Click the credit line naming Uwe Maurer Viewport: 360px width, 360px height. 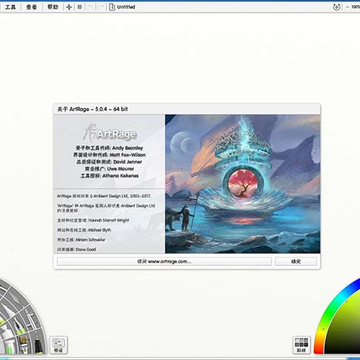109,169
